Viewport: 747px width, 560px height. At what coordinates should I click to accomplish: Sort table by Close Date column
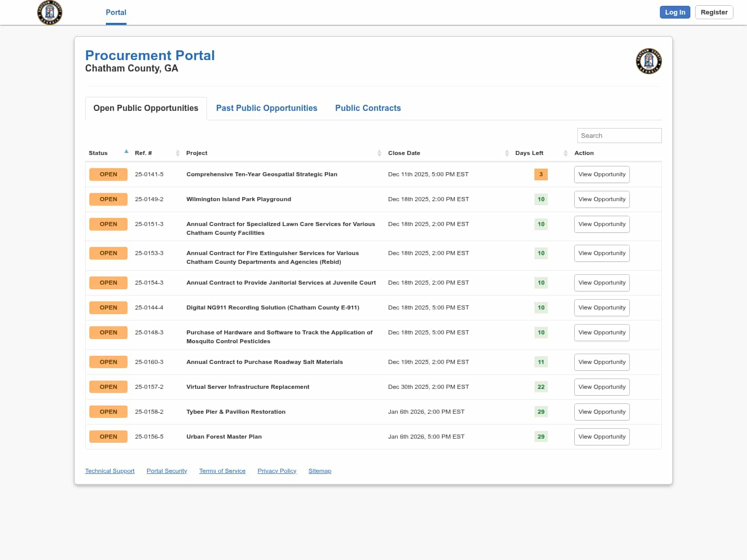[x=506, y=153]
